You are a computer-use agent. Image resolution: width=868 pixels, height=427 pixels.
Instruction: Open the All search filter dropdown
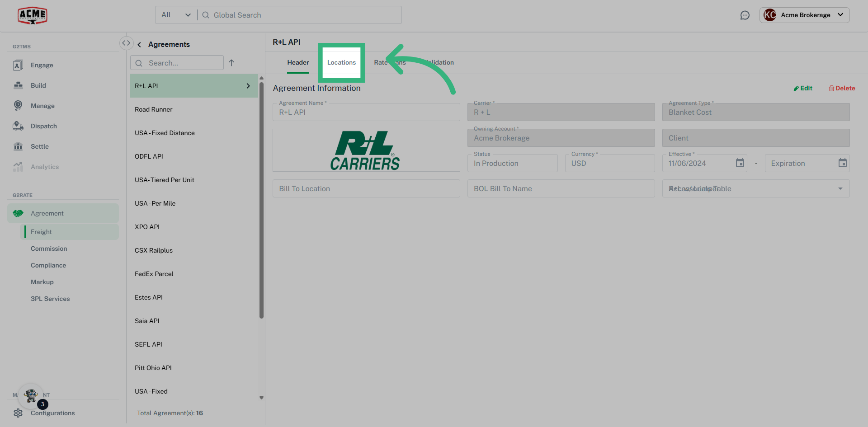point(176,15)
